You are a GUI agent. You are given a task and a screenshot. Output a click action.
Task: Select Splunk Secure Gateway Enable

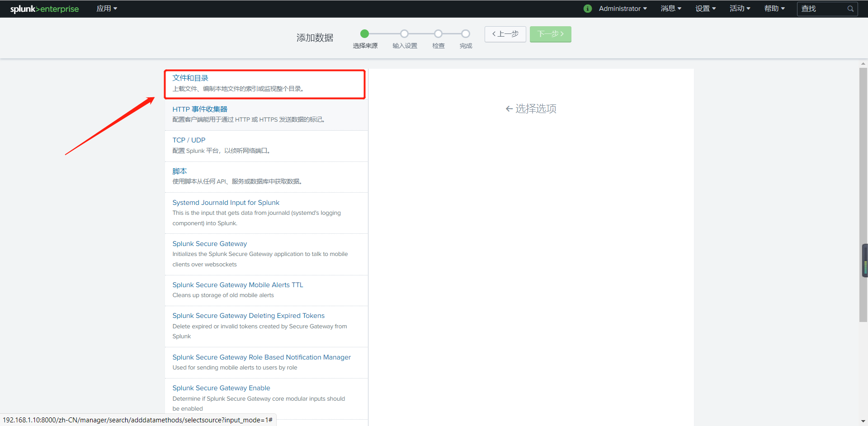click(x=266, y=399)
